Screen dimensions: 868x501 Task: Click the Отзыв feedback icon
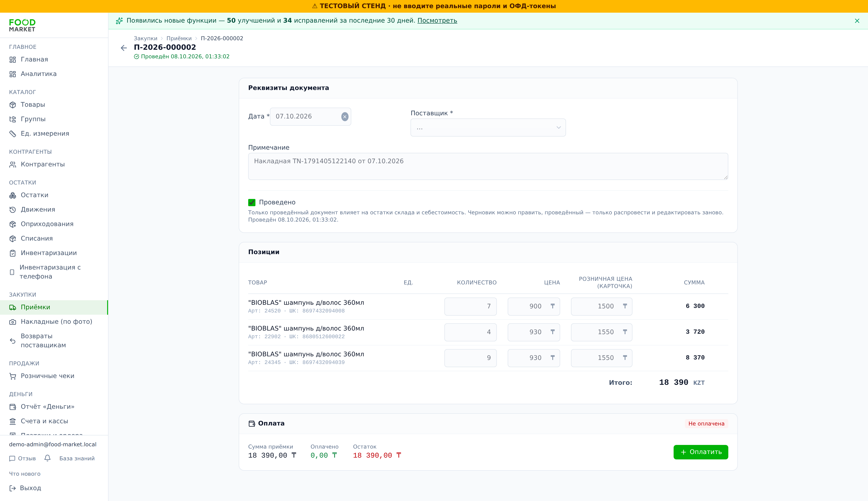pyautogui.click(x=12, y=458)
